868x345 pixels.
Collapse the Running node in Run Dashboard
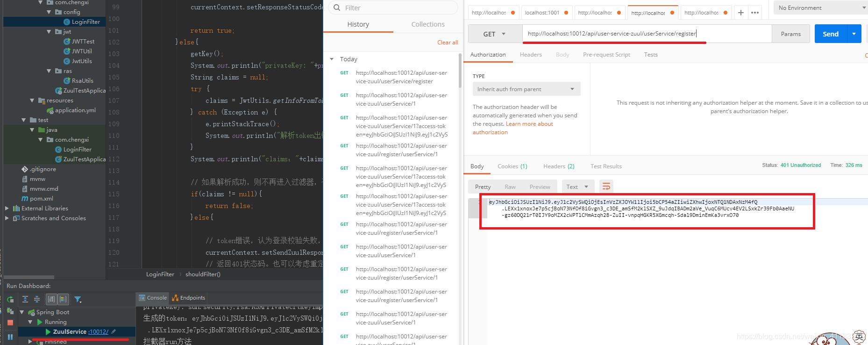30,322
